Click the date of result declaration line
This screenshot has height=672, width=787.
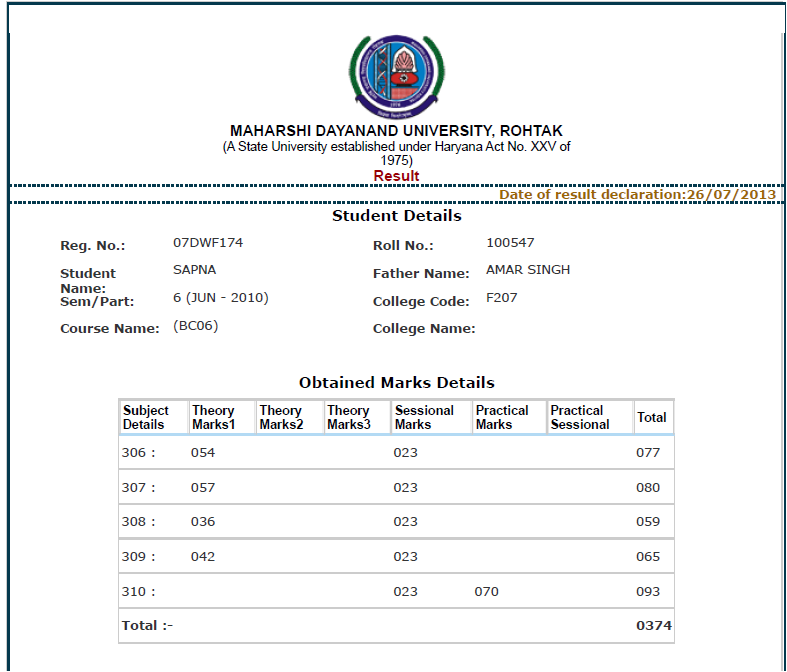coord(637,194)
